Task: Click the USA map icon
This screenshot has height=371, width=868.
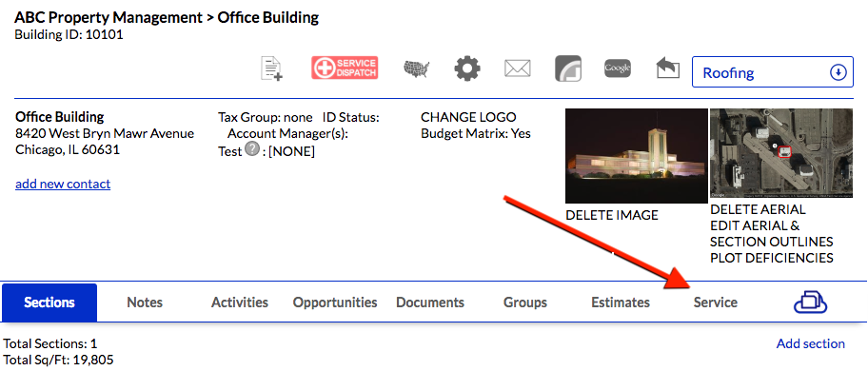Action: 417,69
